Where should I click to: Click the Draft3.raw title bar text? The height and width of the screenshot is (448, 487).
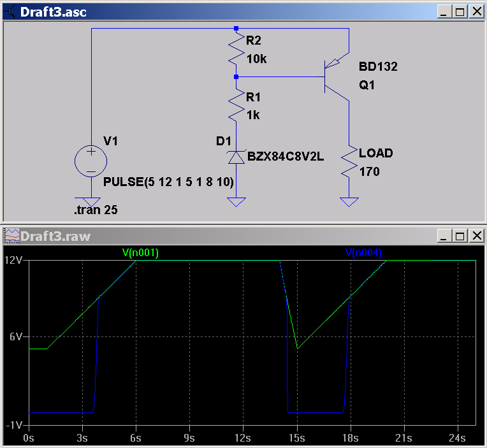[x=55, y=236]
